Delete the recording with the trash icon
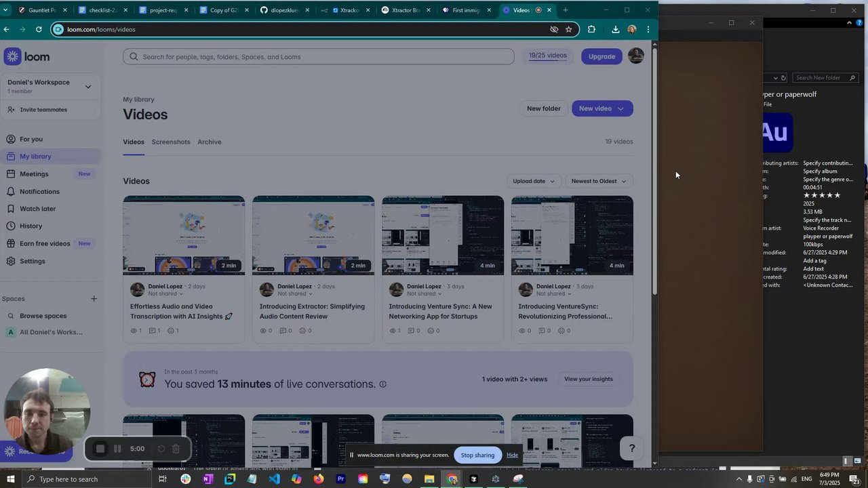 pyautogui.click(x=176, y=449)
